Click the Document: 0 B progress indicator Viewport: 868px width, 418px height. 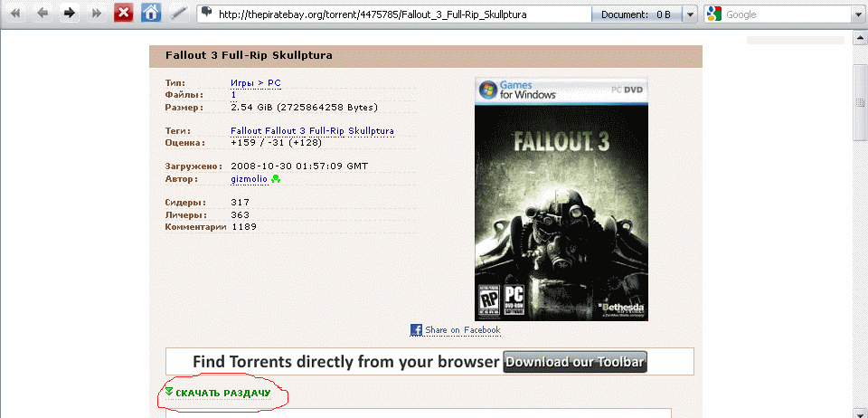(636, 15)
